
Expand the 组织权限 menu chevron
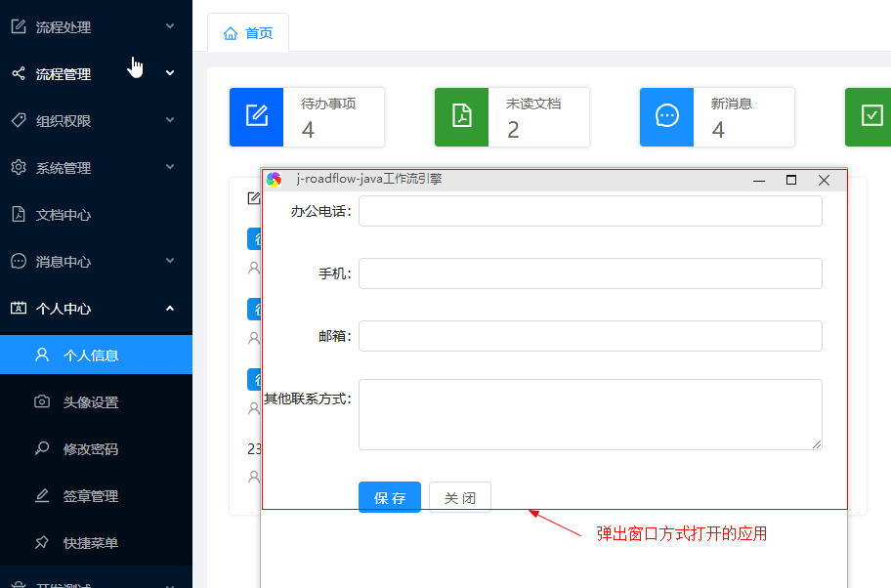170,120
